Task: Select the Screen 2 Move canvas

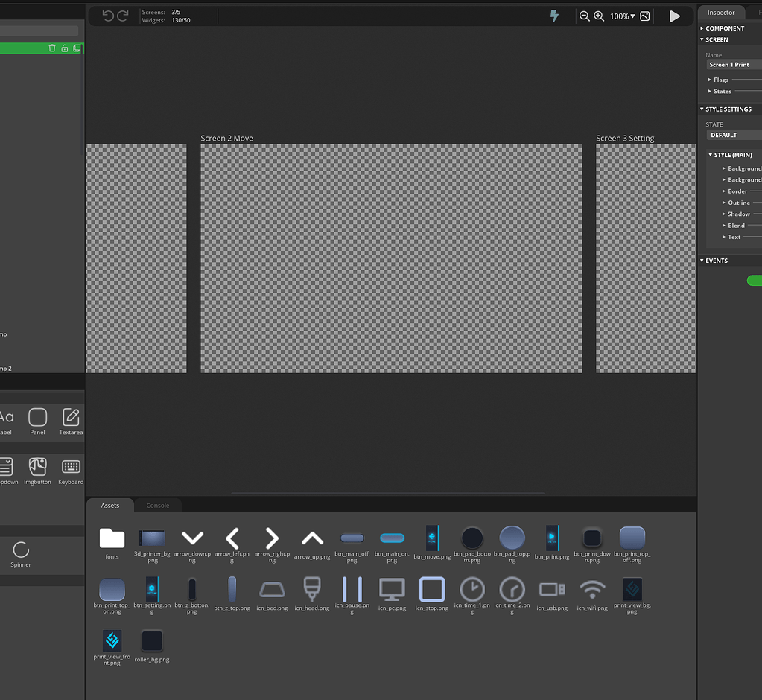Action: (391, 258)
